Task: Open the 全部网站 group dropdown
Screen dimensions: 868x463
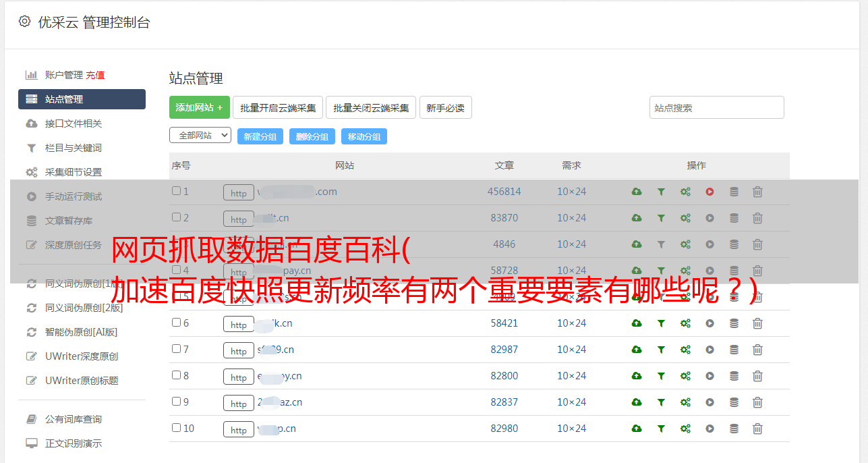Action: [x=200, y=136]
